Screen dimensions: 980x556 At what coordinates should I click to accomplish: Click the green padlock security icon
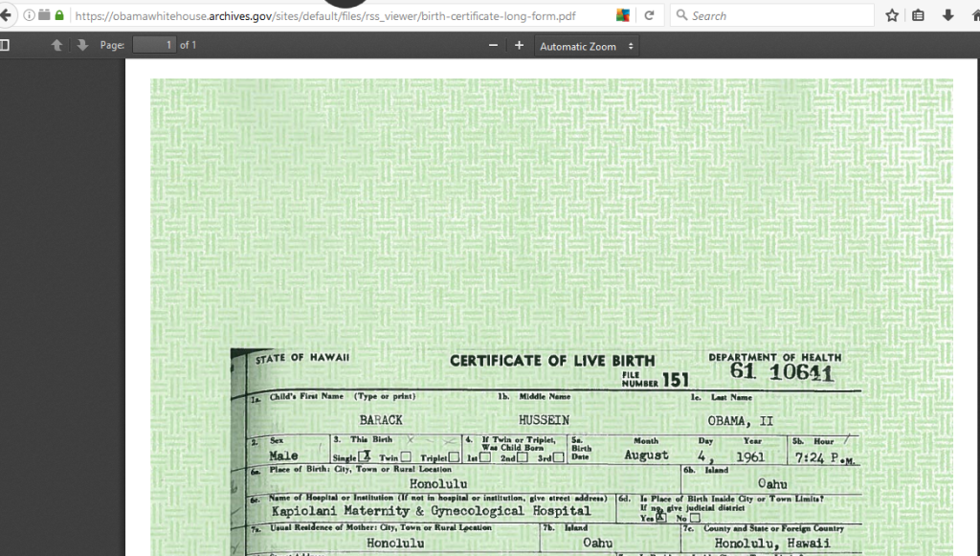(x=59, y=15)
